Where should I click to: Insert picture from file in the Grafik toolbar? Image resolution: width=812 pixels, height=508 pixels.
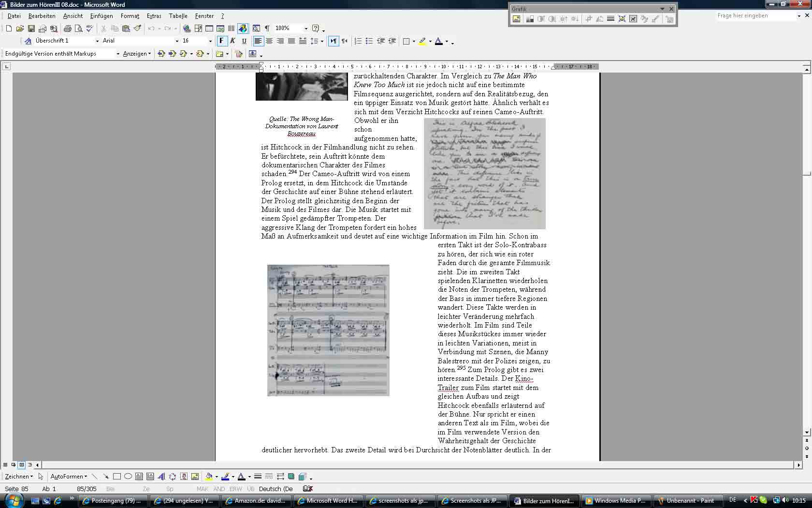(x=517, y=19)
